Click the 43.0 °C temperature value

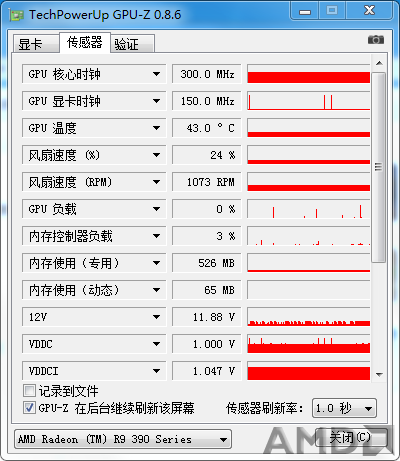(207, 128)
